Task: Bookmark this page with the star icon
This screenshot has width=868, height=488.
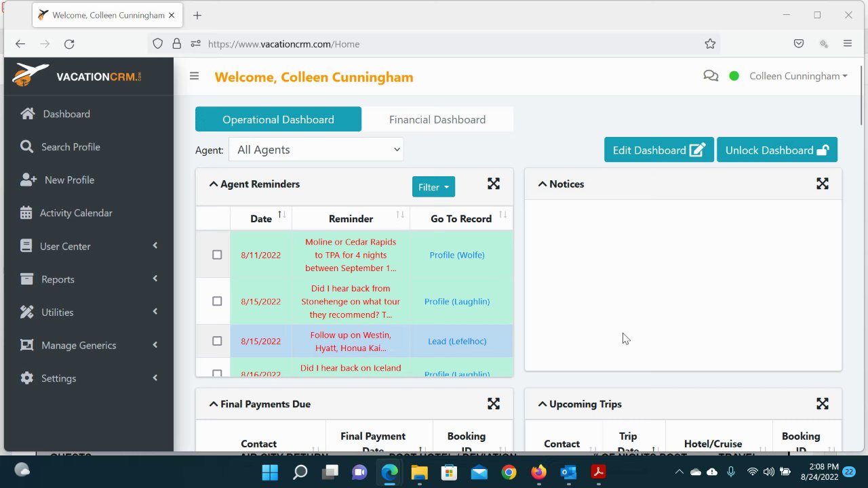Action: [710, 44]
